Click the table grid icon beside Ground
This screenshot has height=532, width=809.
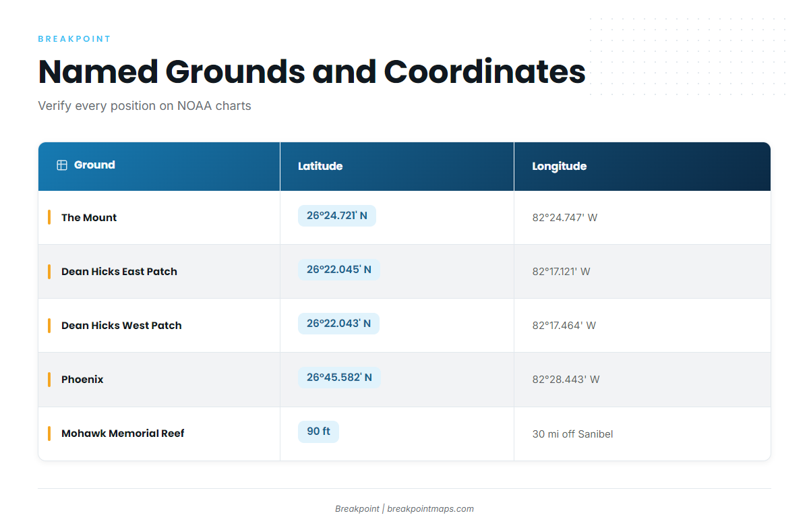point(62,165)
